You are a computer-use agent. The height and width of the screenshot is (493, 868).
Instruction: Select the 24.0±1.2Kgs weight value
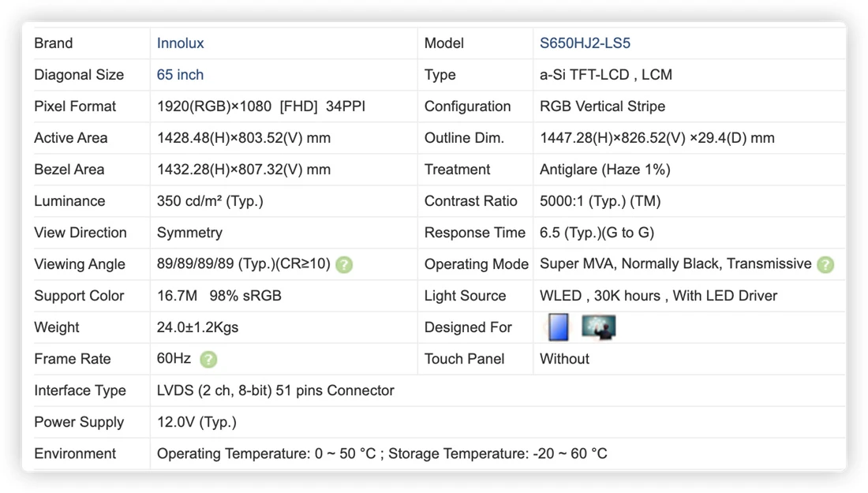click(x=197, y=327)
